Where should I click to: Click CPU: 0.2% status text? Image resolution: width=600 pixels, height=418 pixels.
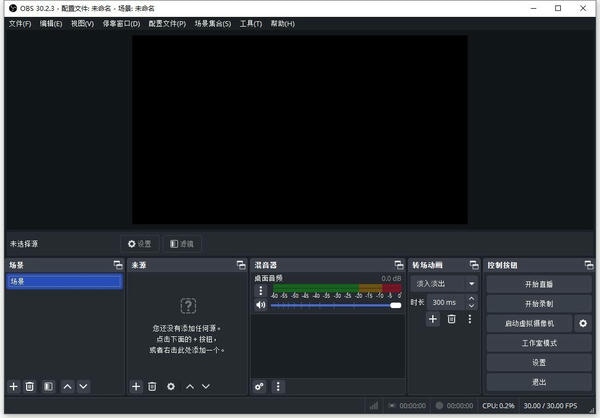coord(498,405)
